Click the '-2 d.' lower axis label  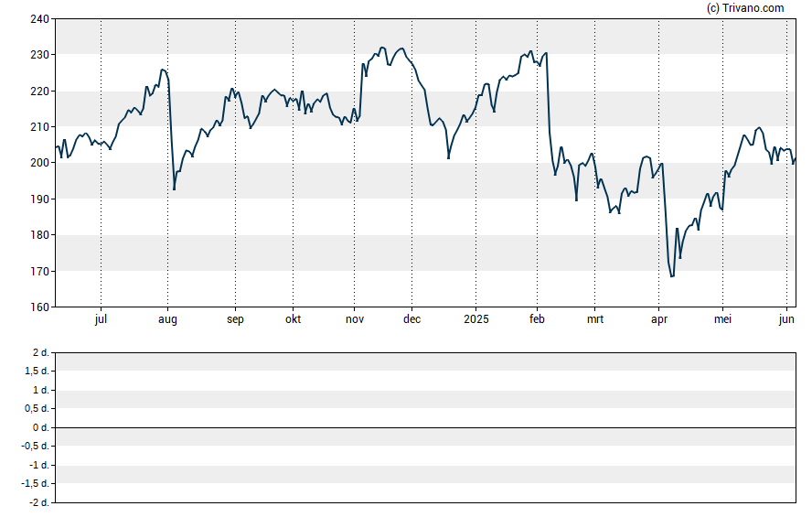click(x=38, y=502)
